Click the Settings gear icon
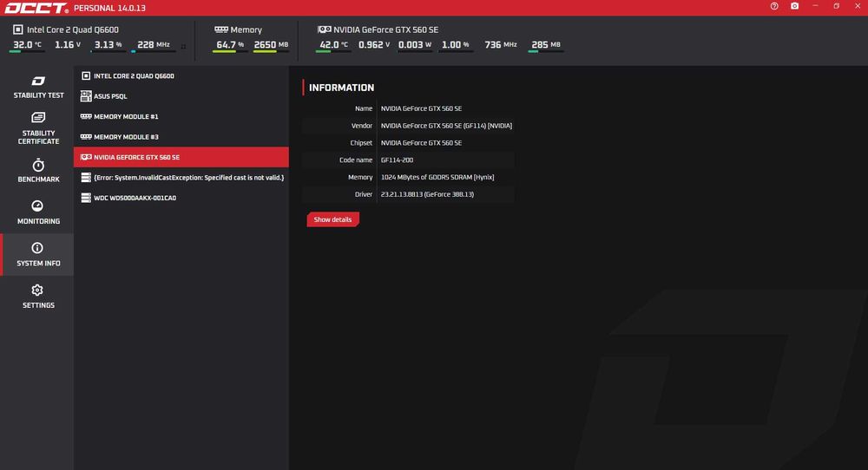The width and height of the screenshot is (868, 470). pos(37,290)
